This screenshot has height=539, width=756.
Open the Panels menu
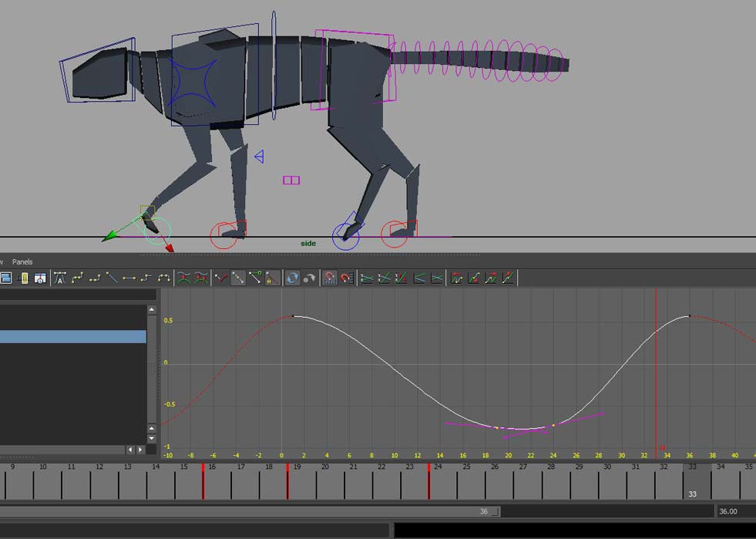[x=22, y=261]
